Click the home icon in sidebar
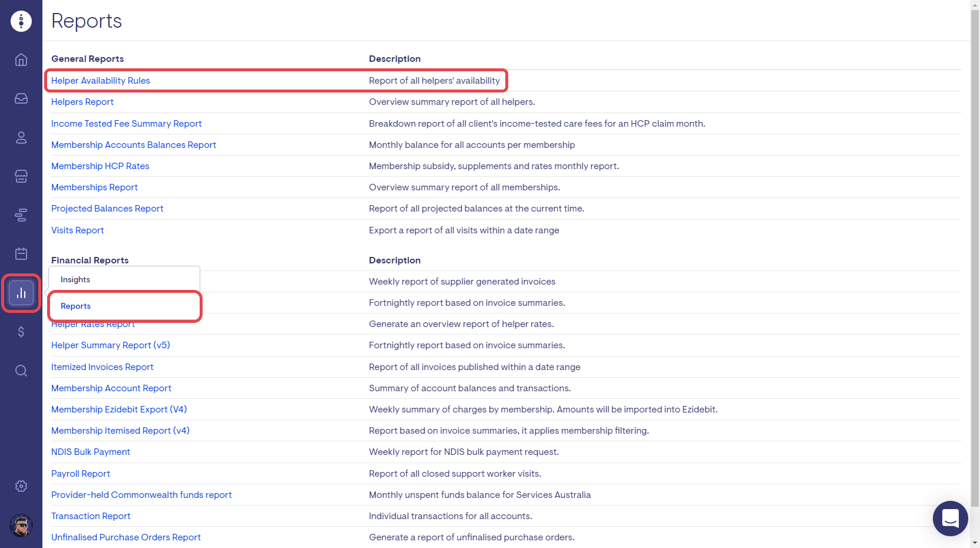The height and width of the screenshot is (548, 980). click(21, 60)
